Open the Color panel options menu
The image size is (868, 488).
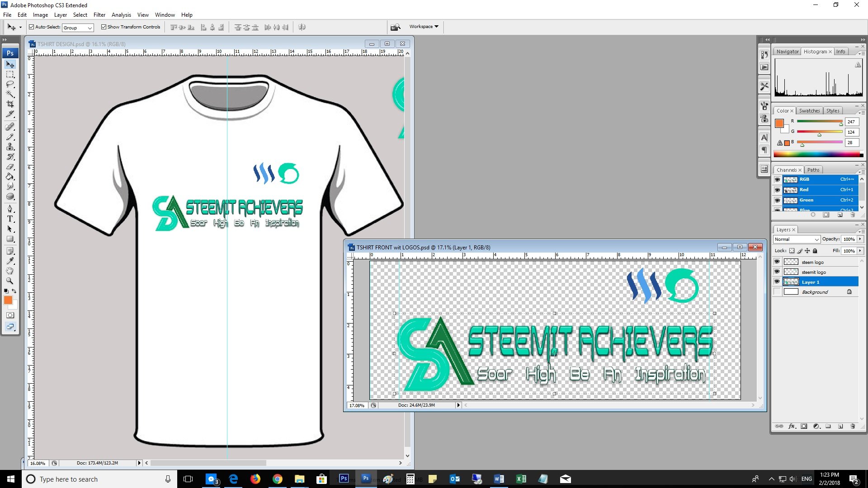(862, 112)
